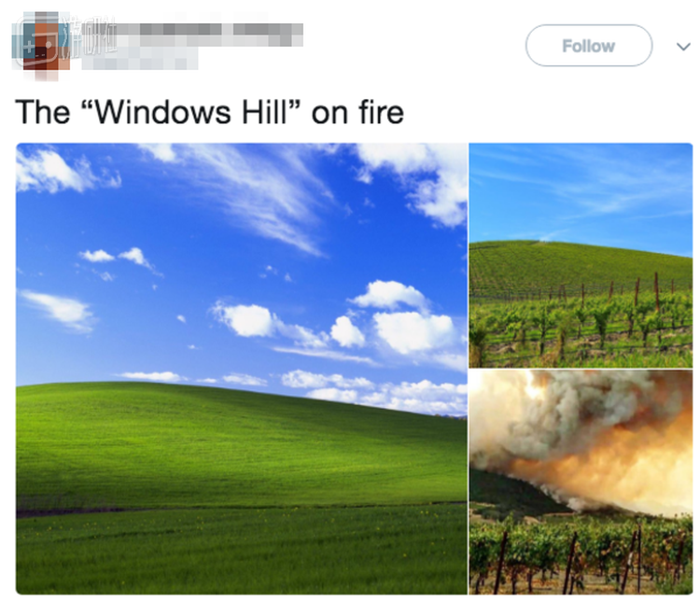This screenshot has width=700, height=602.
Task: Open the Bliss wallpaper hill photo
Action: pyautogui.click(x=242, y=369)
